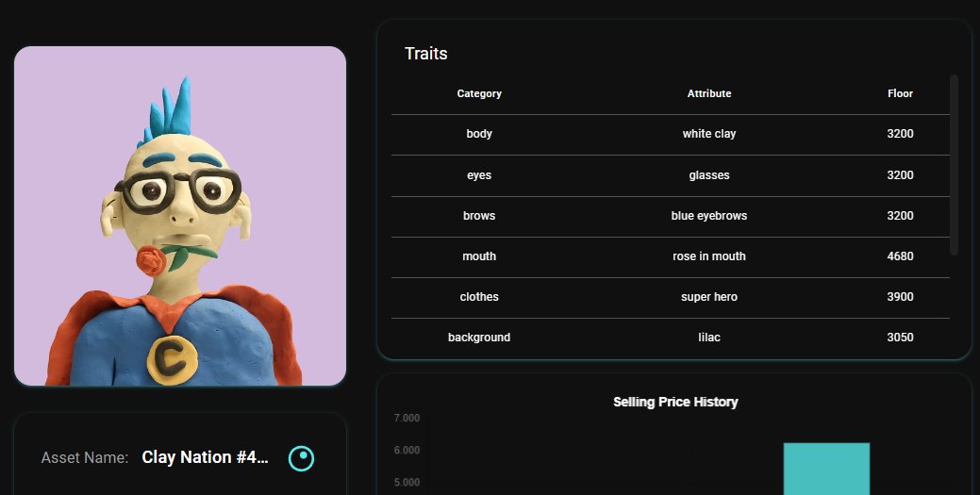This screenshot has width=980, height=495.
Task: Select the 'eyes' category cell
Action: pos(479,175)
